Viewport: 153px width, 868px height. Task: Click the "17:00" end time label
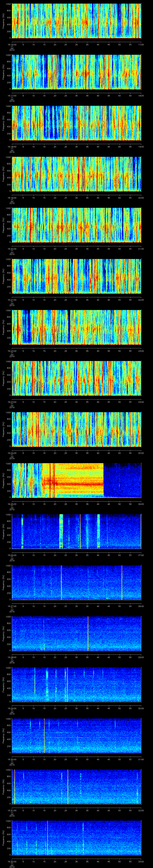point(141,44)
